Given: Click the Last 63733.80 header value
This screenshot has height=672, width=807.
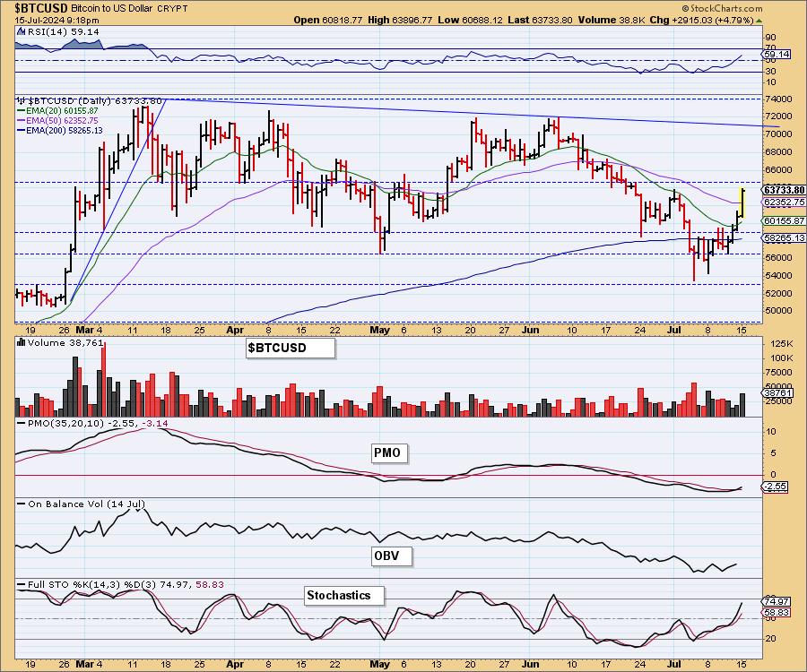Looking at the screenshot, I should (x=540, y=20).
